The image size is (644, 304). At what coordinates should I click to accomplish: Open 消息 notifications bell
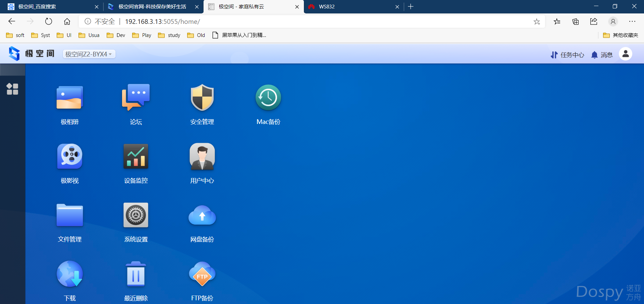pos(602,55)
